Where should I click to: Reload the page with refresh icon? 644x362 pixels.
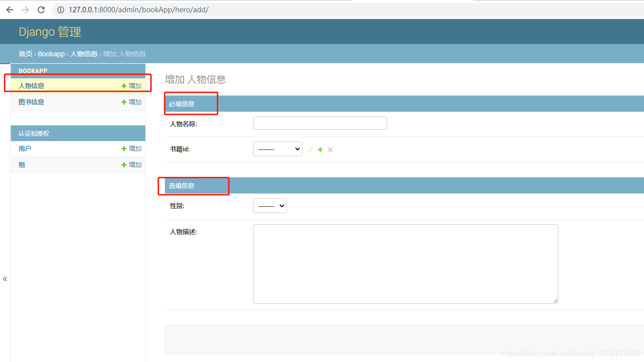point(41,10)
